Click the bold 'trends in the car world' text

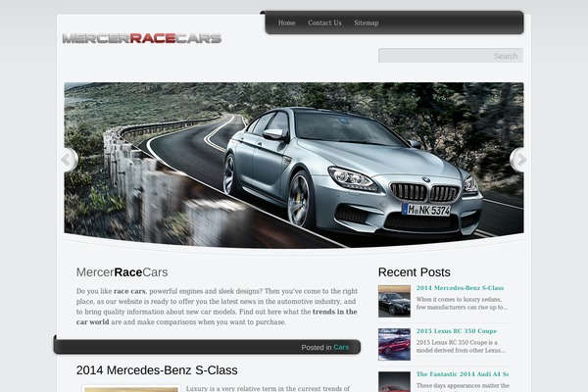(x=217, y=317)
